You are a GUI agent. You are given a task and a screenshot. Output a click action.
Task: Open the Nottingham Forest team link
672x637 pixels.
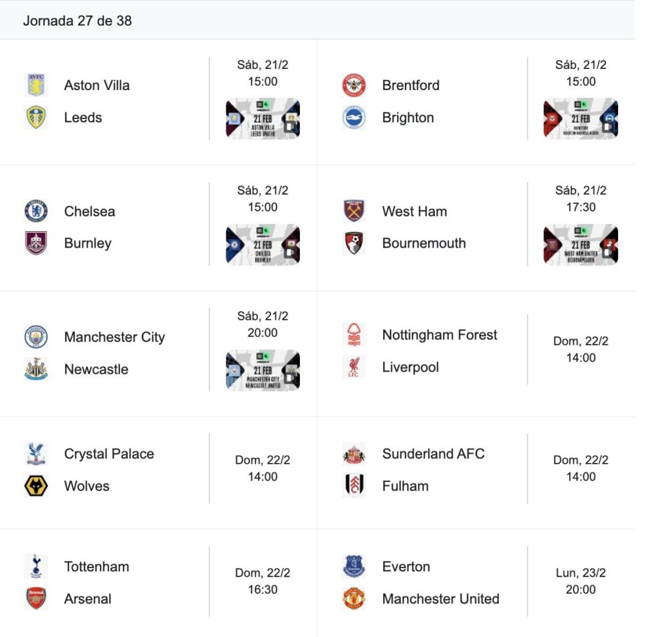pyautogui.click(x=440, y=335)
